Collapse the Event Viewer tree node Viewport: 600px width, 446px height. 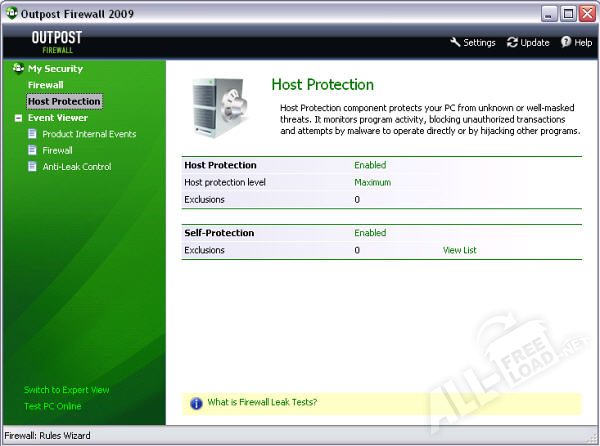18,118
